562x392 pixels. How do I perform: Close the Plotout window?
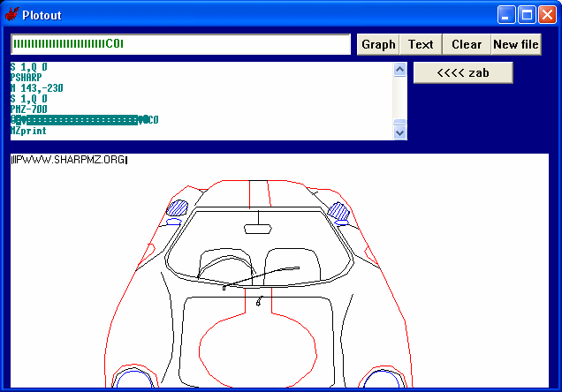pos(547,15)
